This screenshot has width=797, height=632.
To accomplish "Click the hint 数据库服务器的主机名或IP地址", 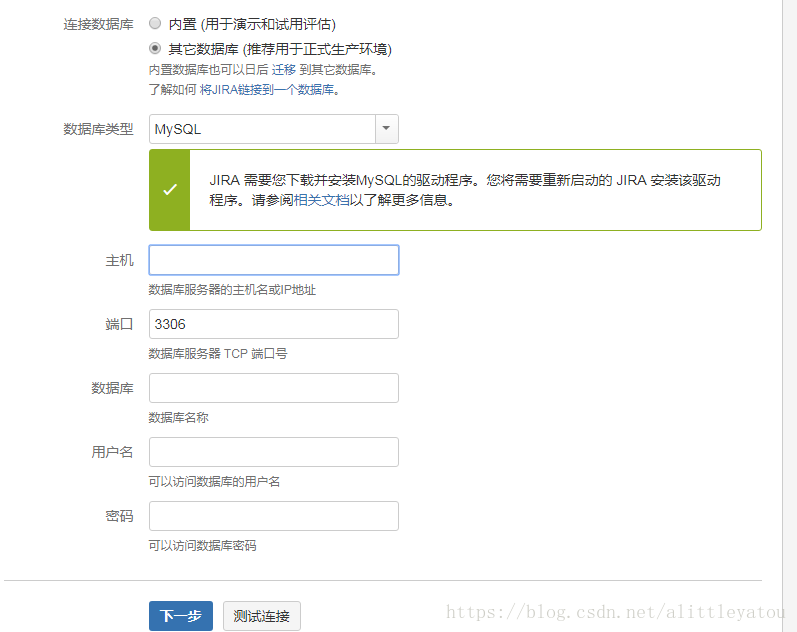I will coord(232,290).
